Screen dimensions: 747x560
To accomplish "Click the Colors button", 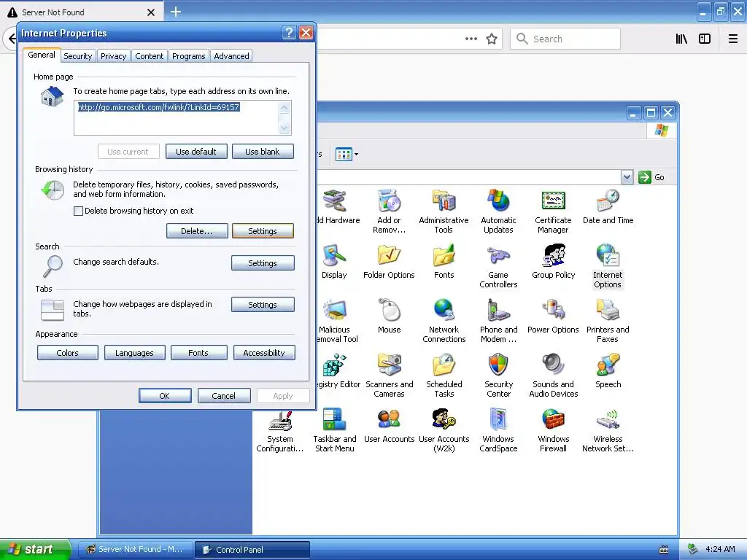I will (68, 353).
